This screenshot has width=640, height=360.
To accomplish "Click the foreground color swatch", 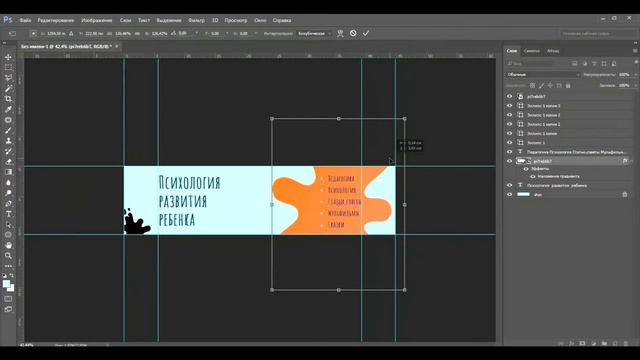I will (6, 284).
